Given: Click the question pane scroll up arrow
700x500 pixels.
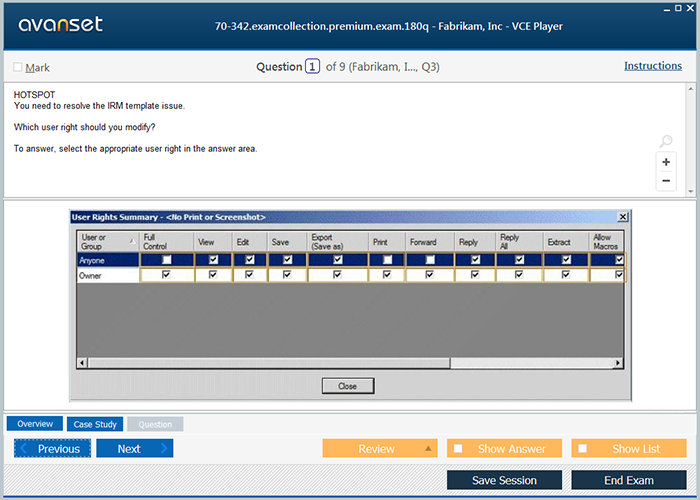Looking at the screenshot, I should click(690, 89).
